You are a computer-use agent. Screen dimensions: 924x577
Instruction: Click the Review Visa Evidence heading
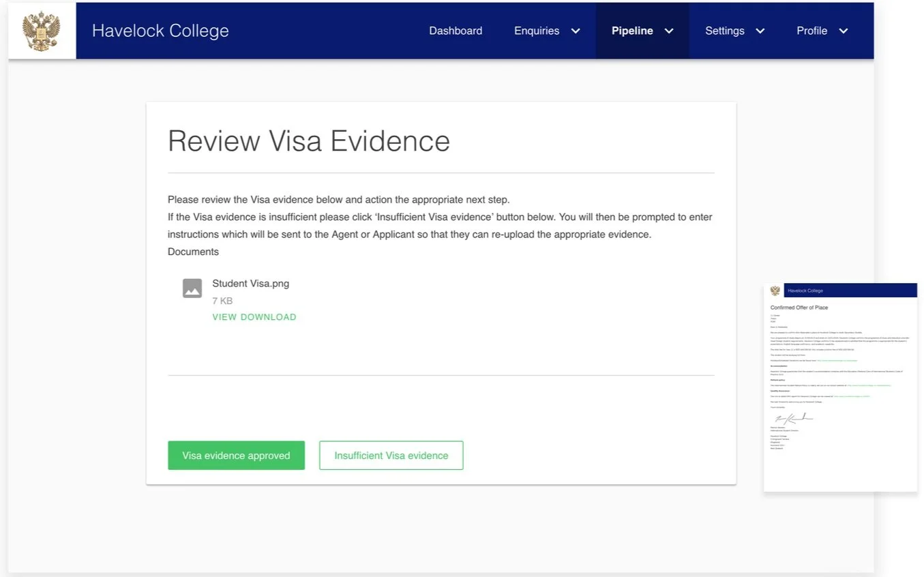[308, 141]
